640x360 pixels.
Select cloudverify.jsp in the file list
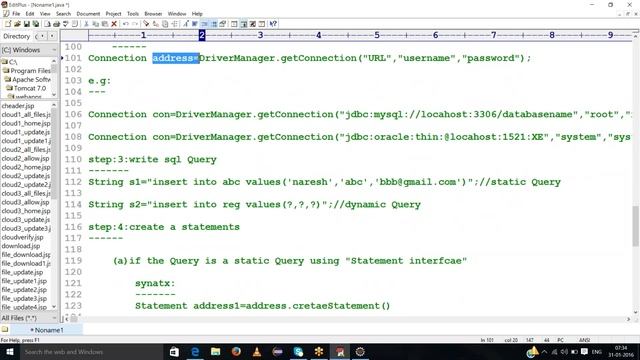(22, 237)
